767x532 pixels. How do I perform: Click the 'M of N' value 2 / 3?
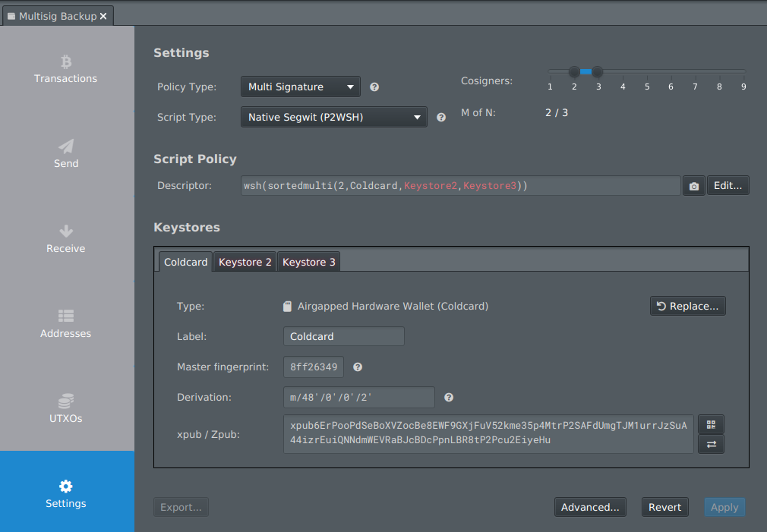pyautogui.click(x=557, y=113)
